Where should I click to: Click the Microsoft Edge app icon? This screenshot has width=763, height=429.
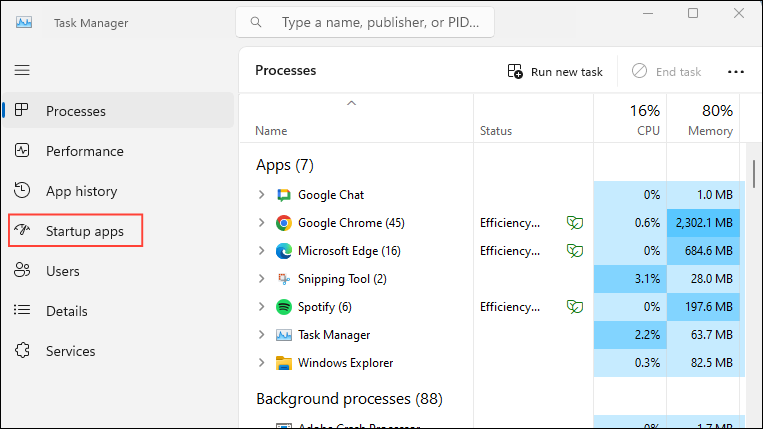pos(284,251)
